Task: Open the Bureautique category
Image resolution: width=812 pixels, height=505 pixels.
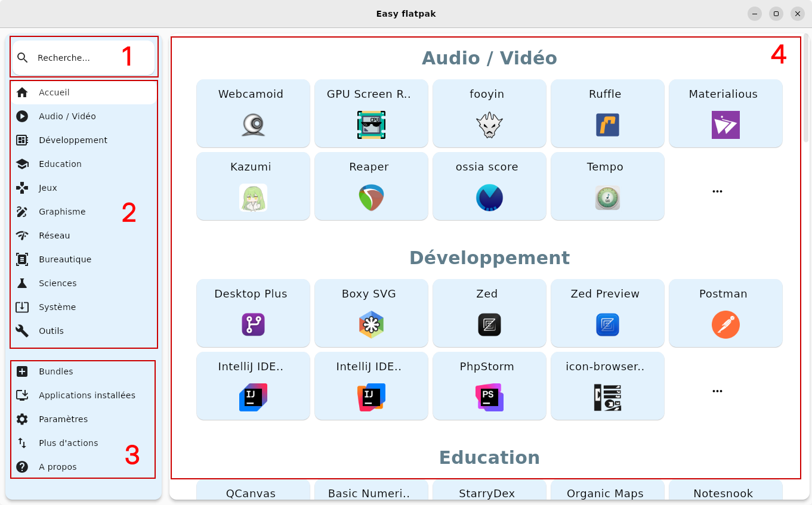Action: pos(83,259)
